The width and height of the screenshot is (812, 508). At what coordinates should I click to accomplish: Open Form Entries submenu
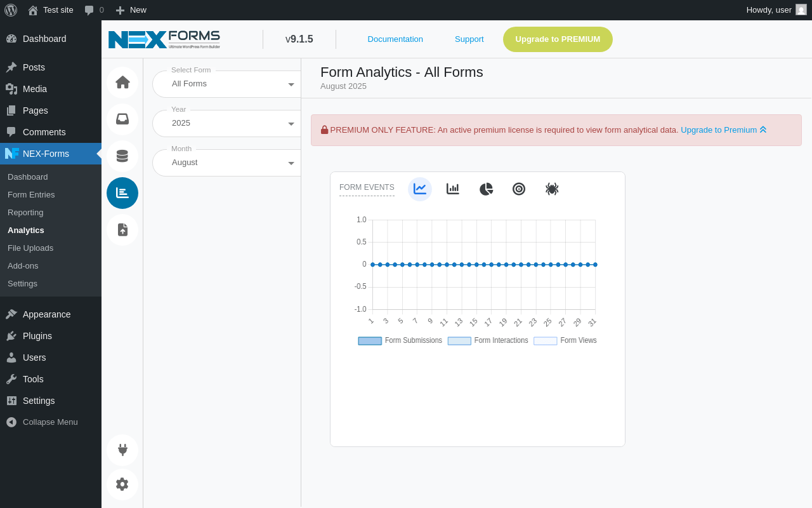point(51,195)
